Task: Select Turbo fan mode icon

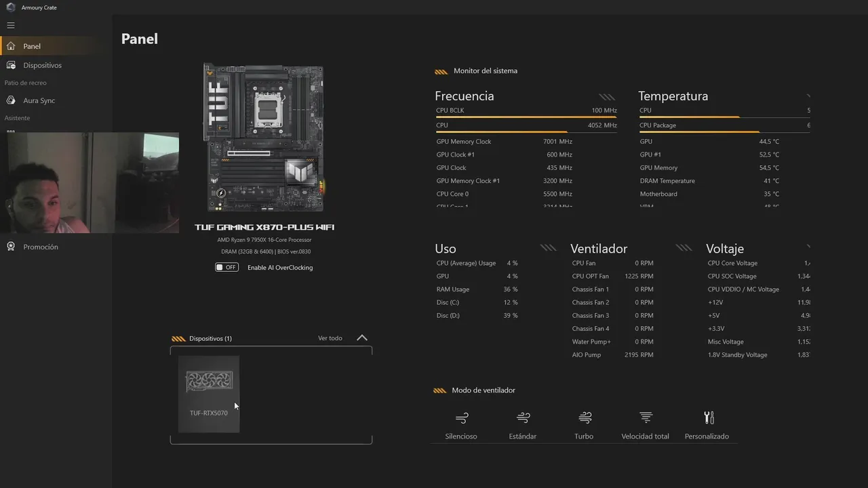Action: point(585,418)
